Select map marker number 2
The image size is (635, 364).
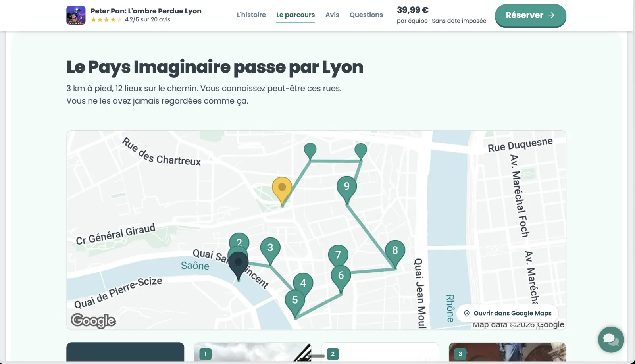pos(239,241)
